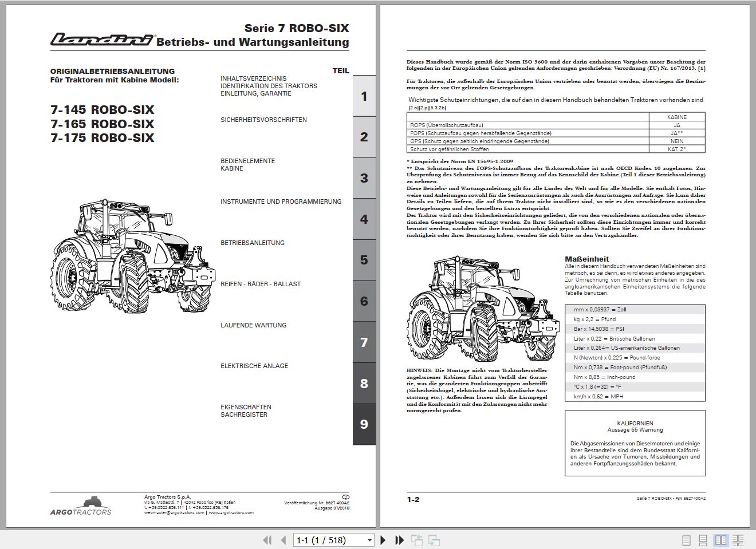
Task: Click the LAUFENDE WARTUNG entry
Action: coord(253,325)
